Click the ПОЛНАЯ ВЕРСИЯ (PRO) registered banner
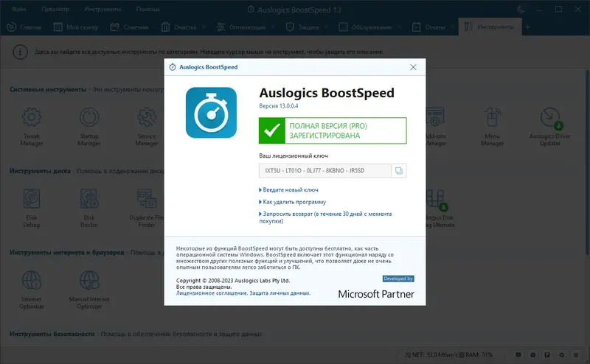590x364 pixels. tap(333, 130)
